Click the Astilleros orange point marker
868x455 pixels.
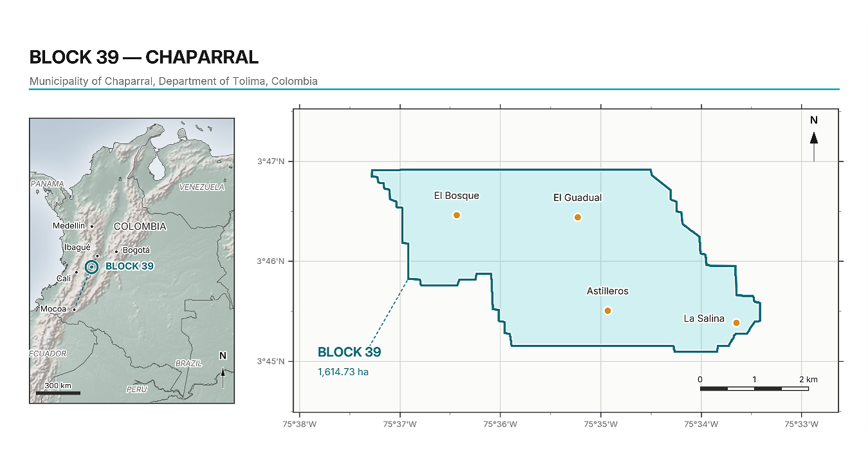click(x=608, y=310)
